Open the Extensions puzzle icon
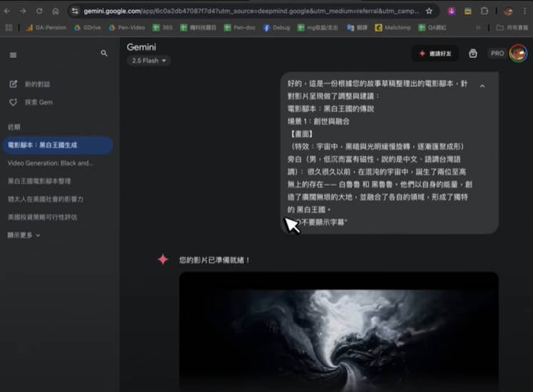 point(484,11)
